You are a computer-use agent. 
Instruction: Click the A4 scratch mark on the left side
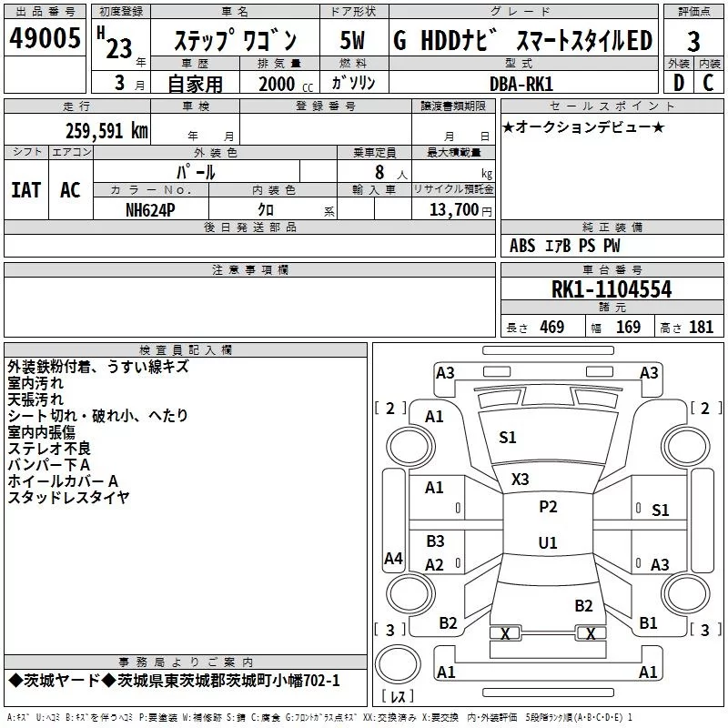point(393,559)
